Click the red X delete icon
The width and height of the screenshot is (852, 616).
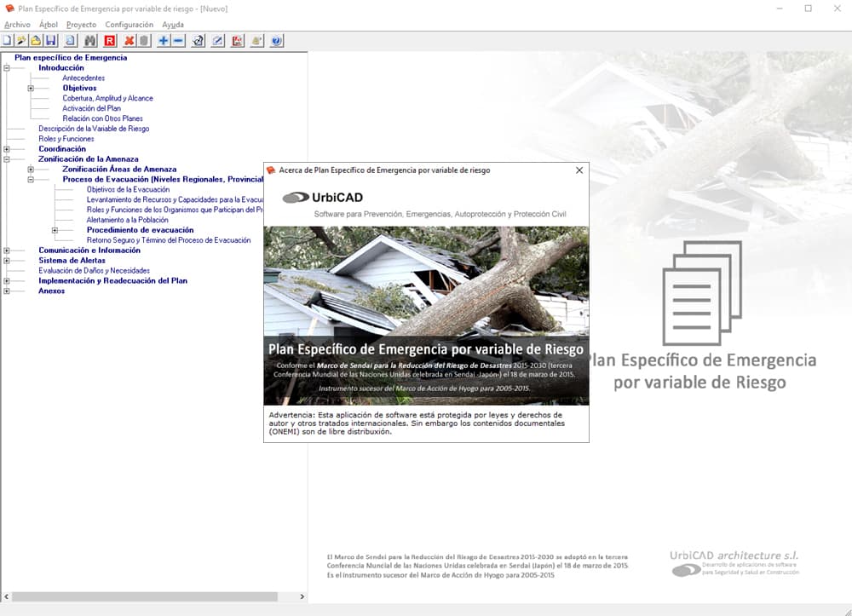click(130, 41)
